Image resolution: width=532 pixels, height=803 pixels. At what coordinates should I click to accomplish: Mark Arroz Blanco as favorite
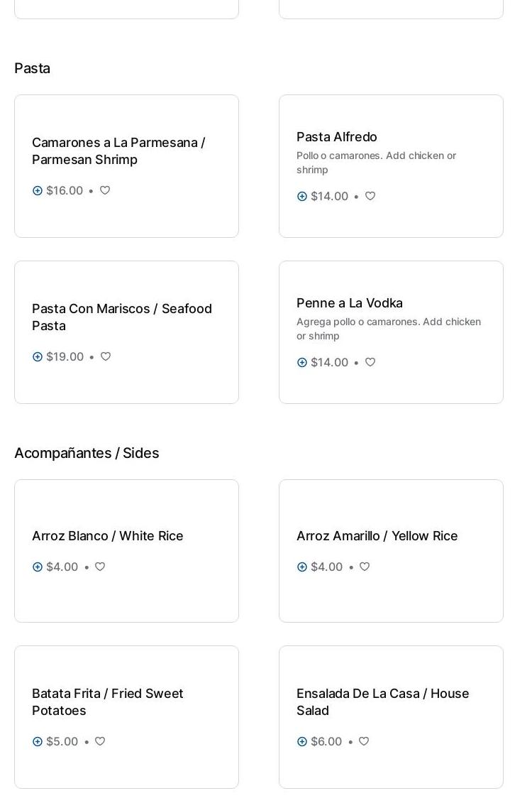100,567
